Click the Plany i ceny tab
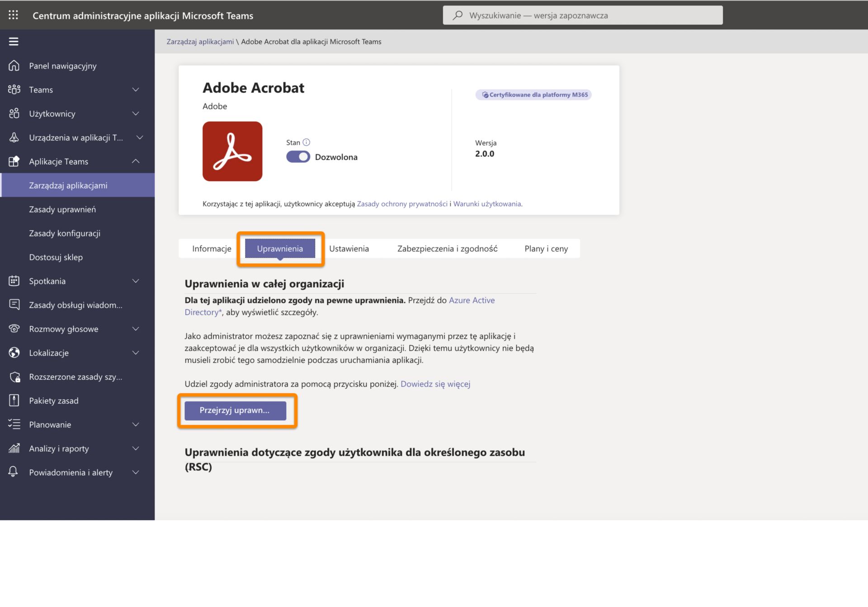 [x=546, y=249]
